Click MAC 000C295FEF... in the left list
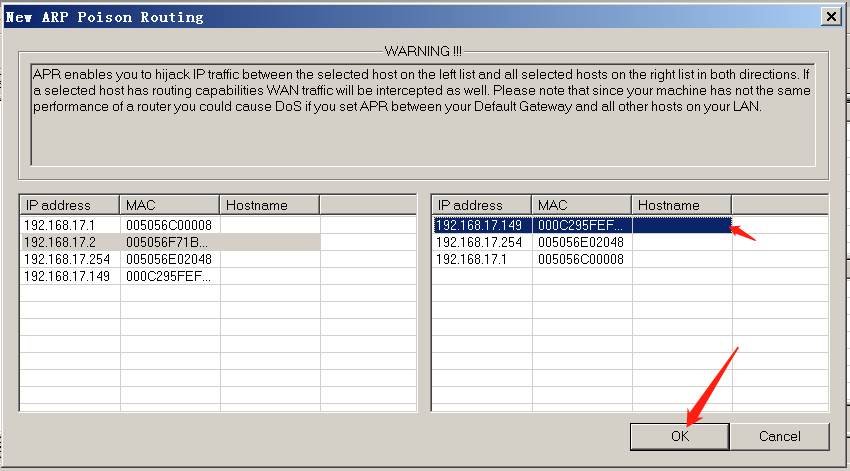 (168, 276)
